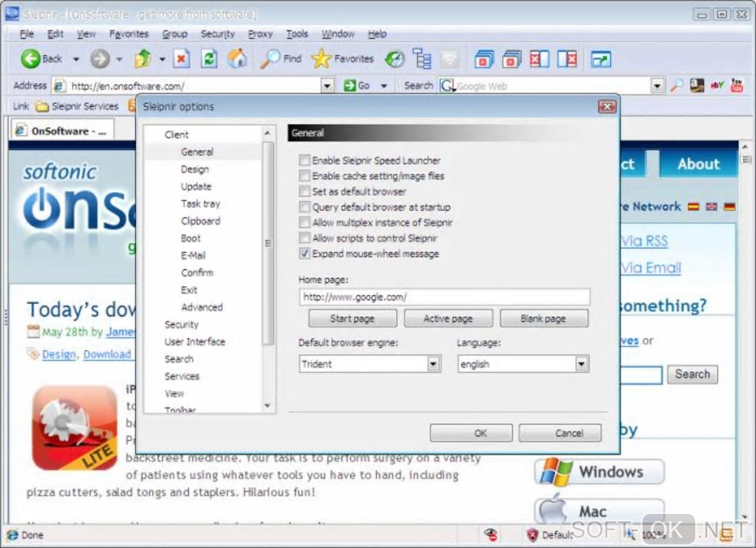Image resolution: width=756 pixels, height=548 pixels.
Task: Click the YouTube search icon
Action: 737,85
